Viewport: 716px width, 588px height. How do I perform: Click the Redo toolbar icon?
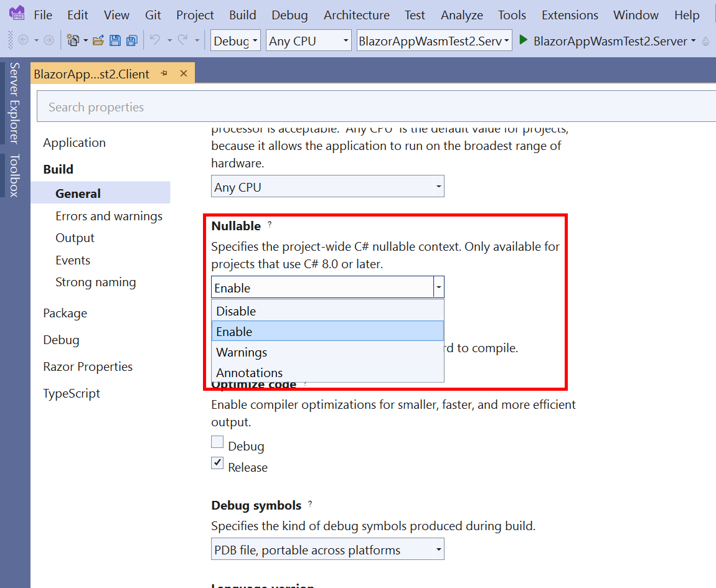tap(182, 40)
